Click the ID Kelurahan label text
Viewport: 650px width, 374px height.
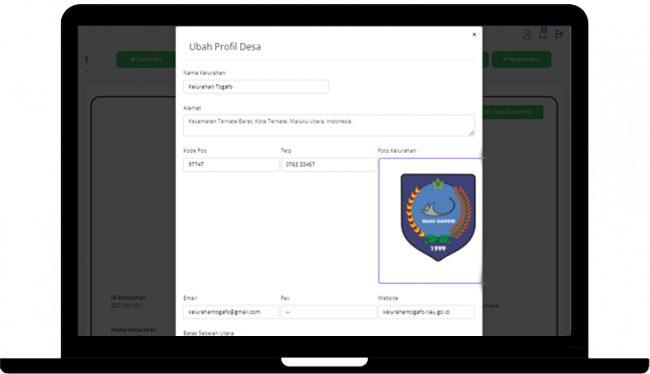click(x=128, y=297)
